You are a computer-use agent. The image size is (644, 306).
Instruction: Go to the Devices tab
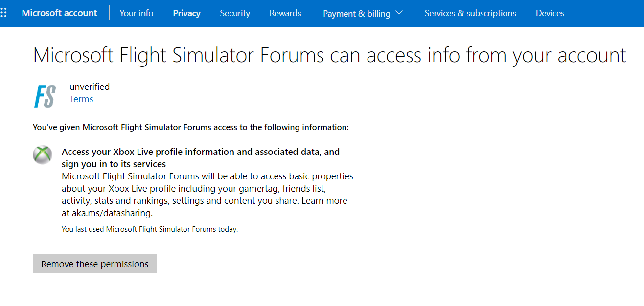(550, 13)
